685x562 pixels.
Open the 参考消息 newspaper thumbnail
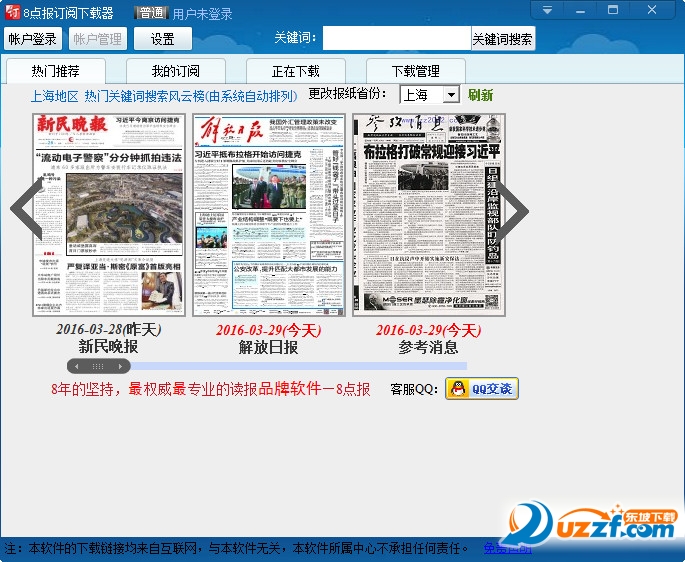pos(429,215)
